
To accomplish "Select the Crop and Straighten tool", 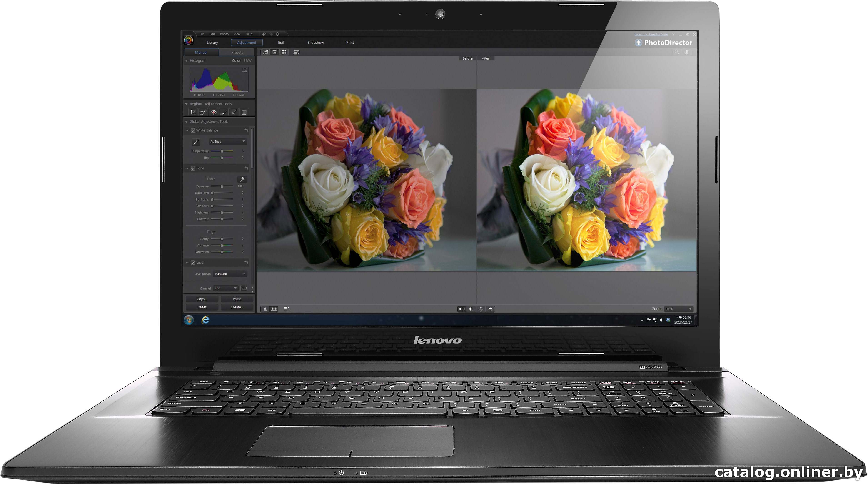I will (193, 112).
